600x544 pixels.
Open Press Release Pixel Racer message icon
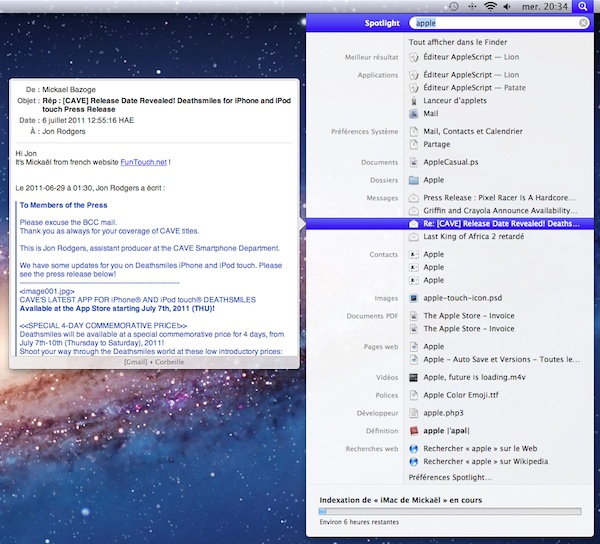(414, 198)
